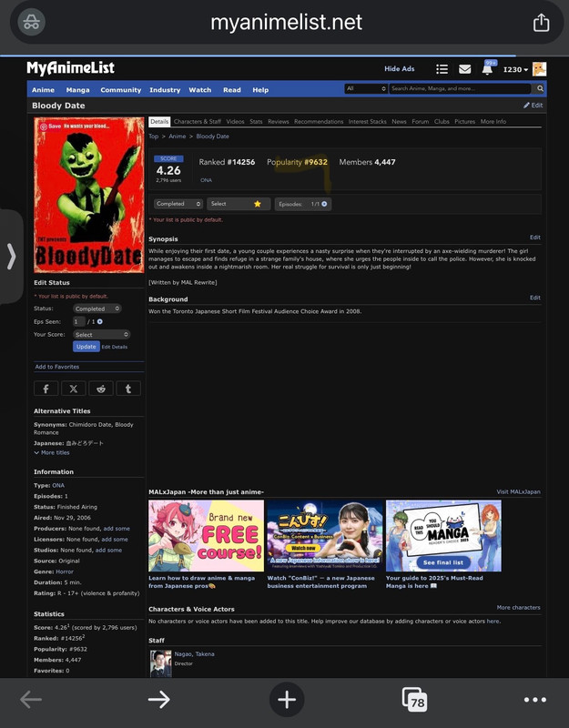Open the user profile avatar
The height and width of the screenshot is (728, 569).
pyautogui.click(x=539, y=69)
